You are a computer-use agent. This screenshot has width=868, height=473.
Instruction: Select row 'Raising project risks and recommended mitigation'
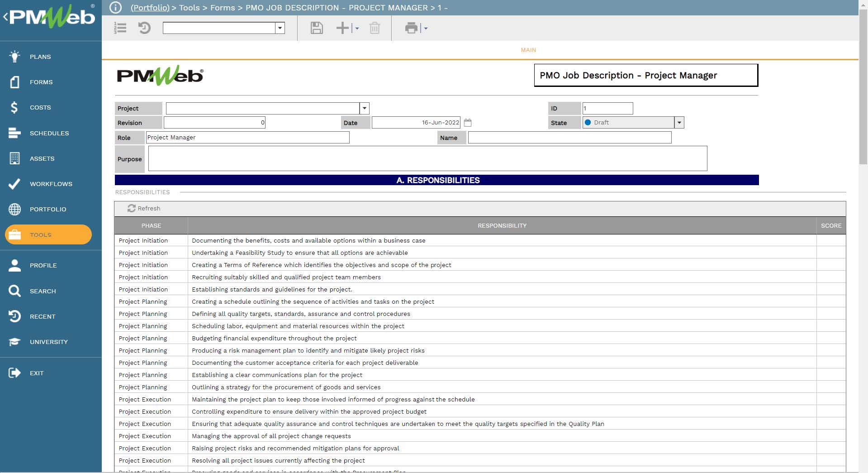[480, 448]
